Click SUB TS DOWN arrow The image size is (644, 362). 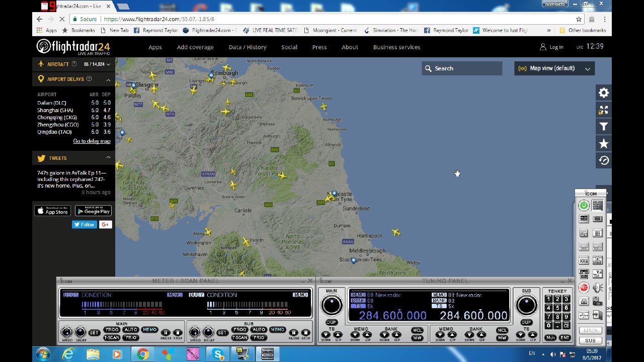(520, 334)
